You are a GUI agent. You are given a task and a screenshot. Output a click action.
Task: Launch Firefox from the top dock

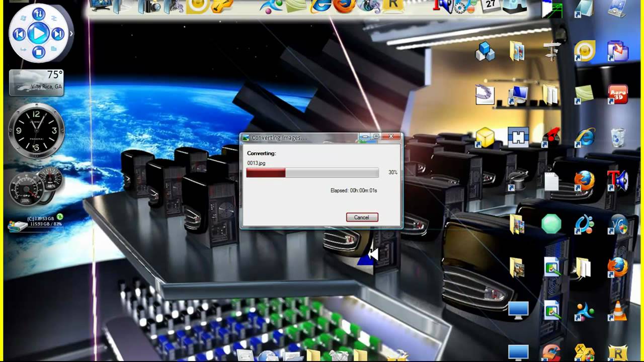[345, 6]
